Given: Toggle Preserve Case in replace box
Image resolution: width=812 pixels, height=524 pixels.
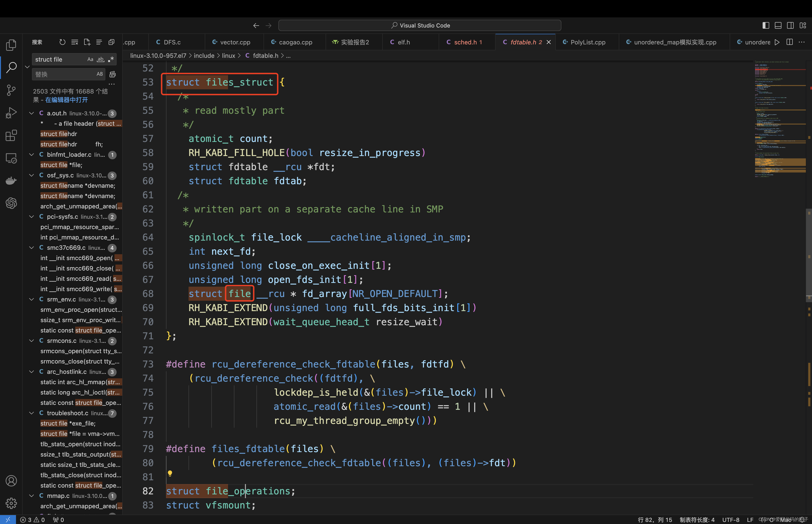Looking at the screenshot, I should (x=100, y=74).
